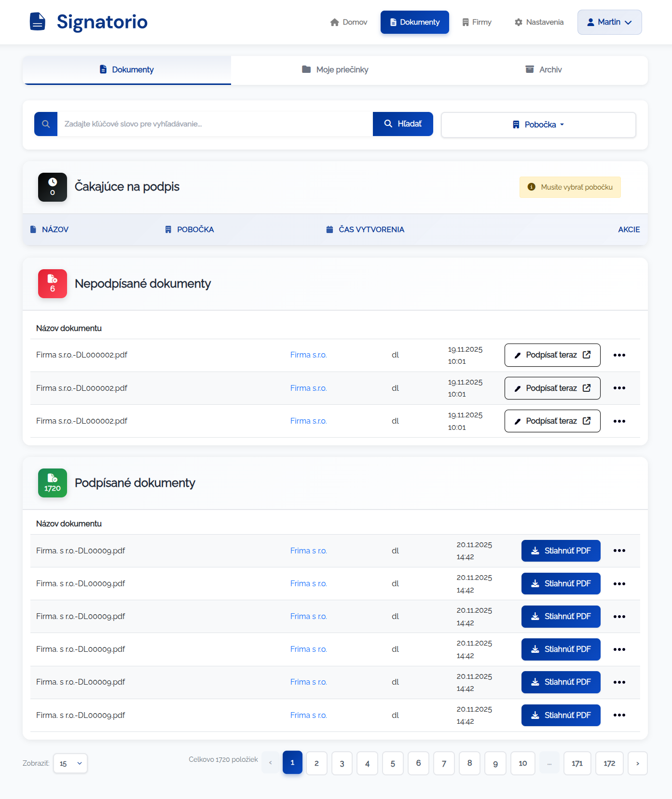The height and width of the screenshot is (799, 672).
Task: Click first Firma s.r.o.-DL000002.pdf document name
Action: click(82, 355)
